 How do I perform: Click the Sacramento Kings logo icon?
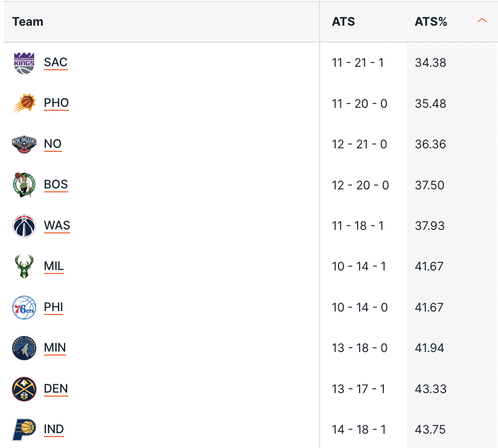24,63
